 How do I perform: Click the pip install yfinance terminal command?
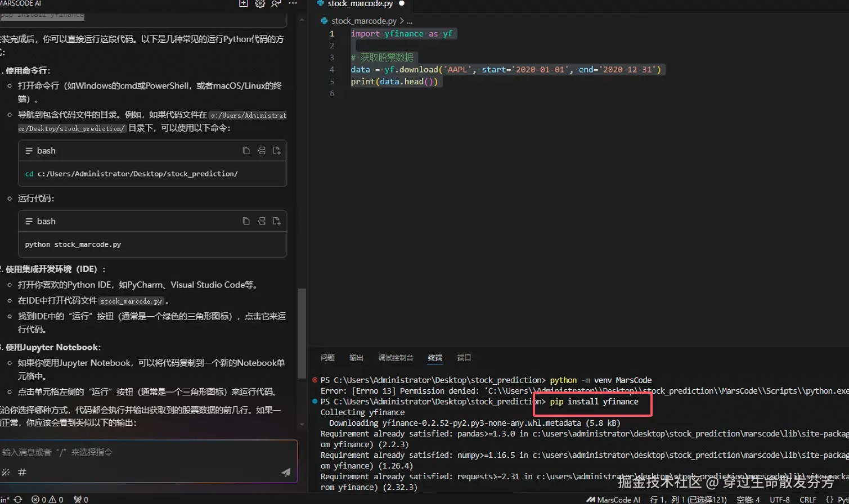pos(594,402)
